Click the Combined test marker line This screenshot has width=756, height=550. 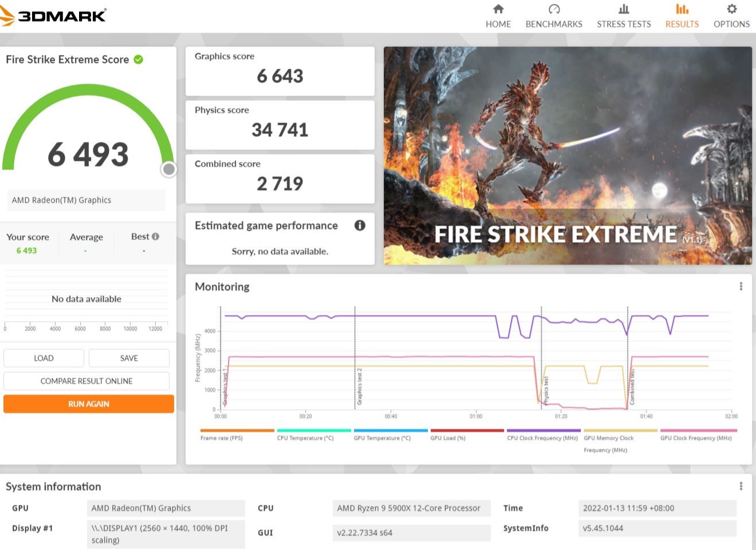(628, 358)
